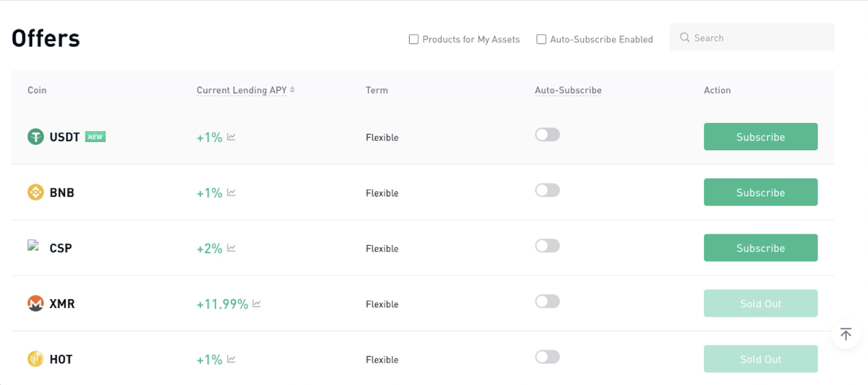Check Products for My Assets checkbox

[413, 39]
